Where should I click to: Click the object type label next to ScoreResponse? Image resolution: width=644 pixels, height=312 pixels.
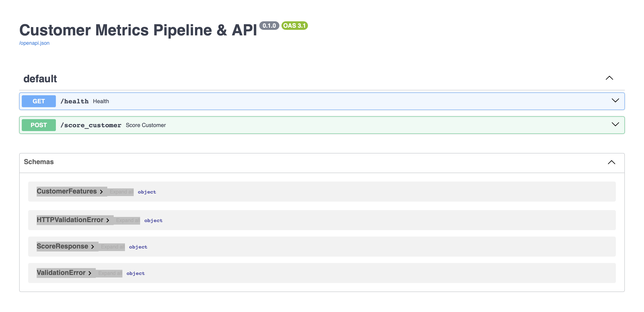click(x=138, y=247)
